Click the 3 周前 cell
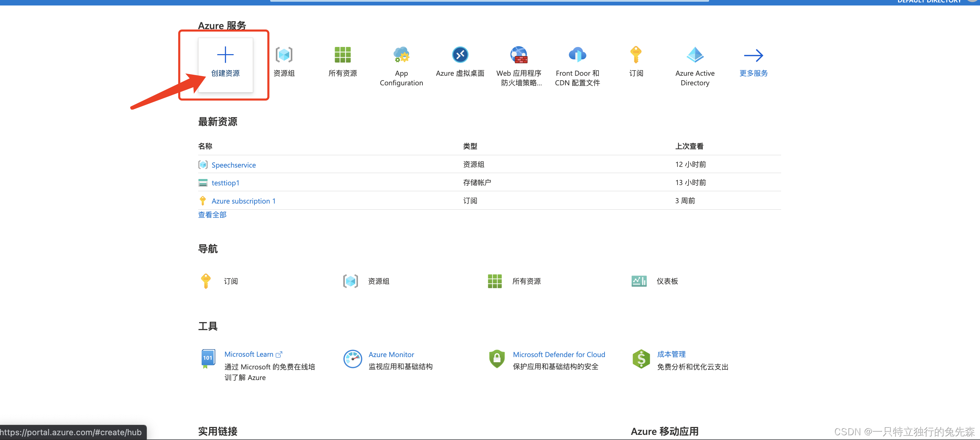The image size is (980, 440). point(685,200)
